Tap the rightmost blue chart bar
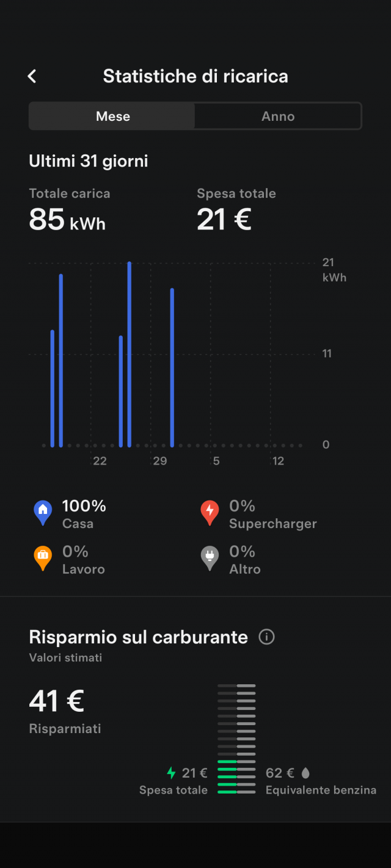Image resolution: width=391 pixels, height=868 pixels. 172,366
